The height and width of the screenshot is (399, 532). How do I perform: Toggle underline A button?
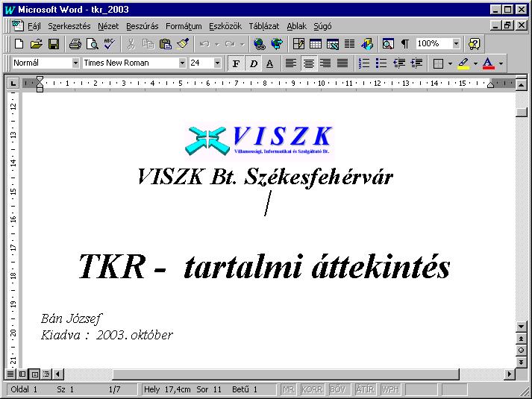pyautogui.click(x=270, y=63)
